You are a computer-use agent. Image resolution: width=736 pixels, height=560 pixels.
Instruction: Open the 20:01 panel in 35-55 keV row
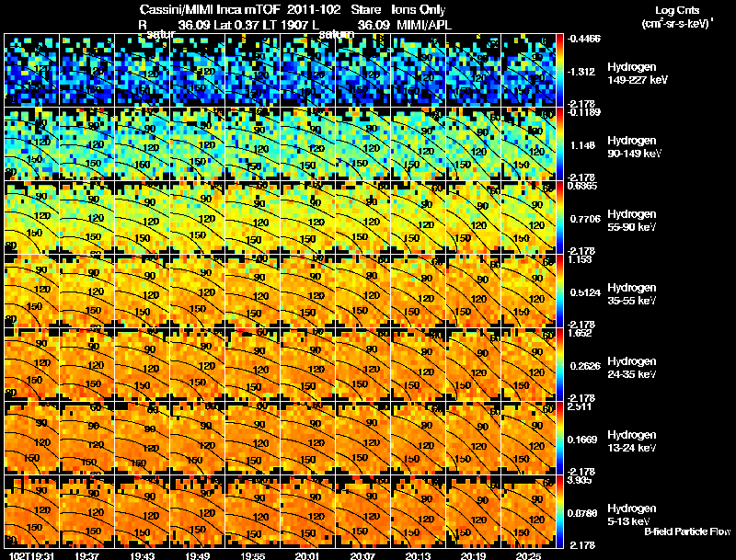[x=308, y=291]
